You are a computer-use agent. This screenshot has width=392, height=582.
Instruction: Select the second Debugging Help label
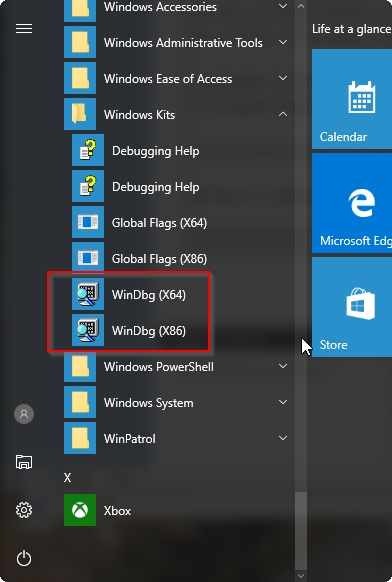(156, 187)
